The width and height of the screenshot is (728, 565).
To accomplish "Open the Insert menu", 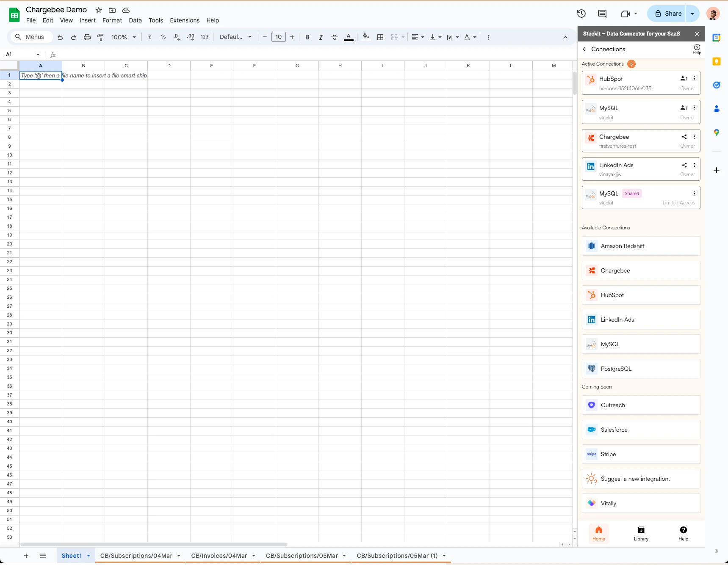I will click(x=88, y=20).
